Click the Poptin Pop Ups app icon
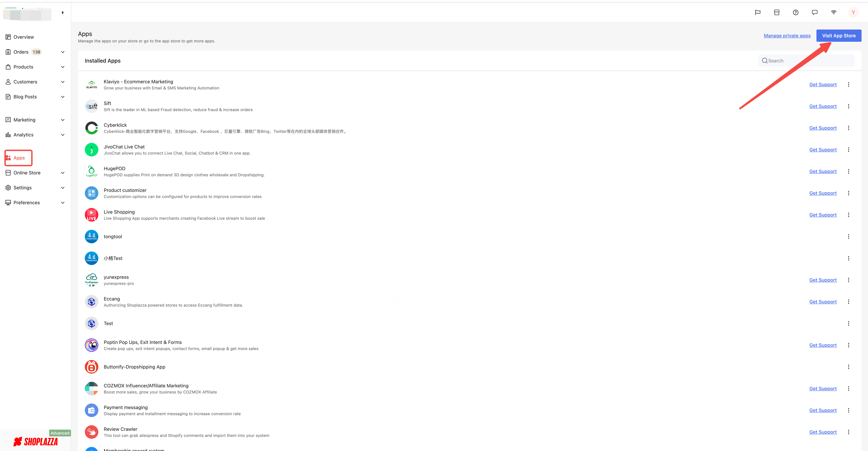 [x=92, y=345]
